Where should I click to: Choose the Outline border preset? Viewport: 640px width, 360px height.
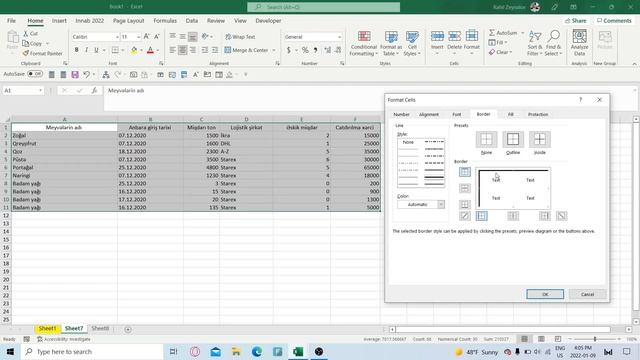click(x=513, y=140)
